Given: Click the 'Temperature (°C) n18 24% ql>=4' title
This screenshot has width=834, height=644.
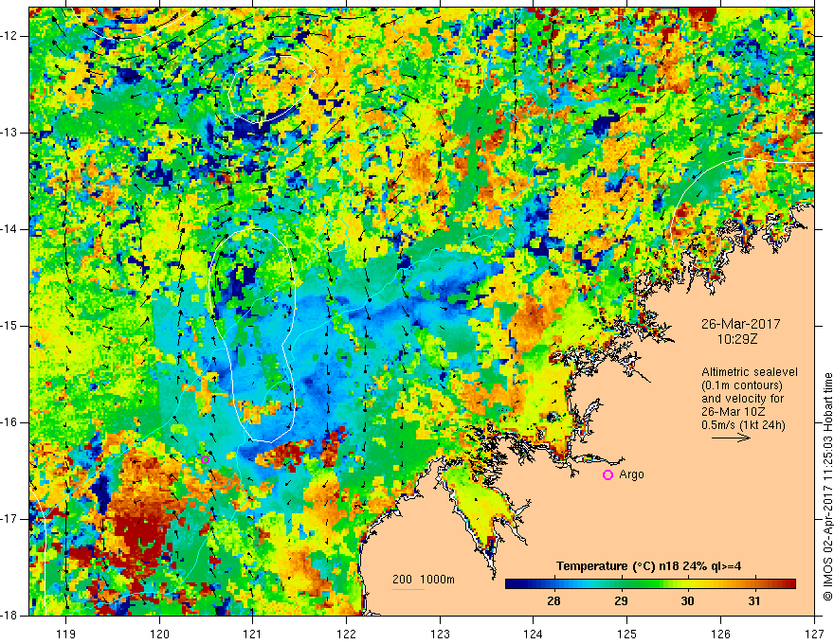Looking at the screenshot, I should [x=648, y=566].
